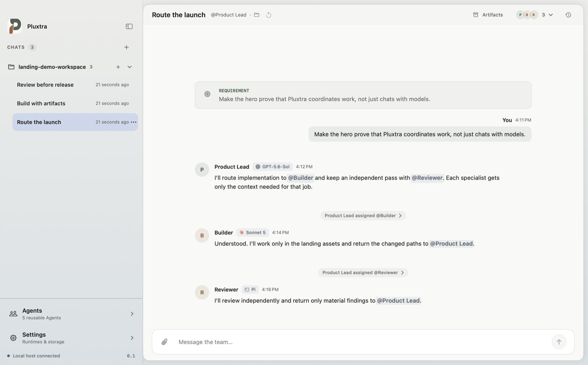
Task: Click the Reviewer avatar
Action: pos(202,293)
